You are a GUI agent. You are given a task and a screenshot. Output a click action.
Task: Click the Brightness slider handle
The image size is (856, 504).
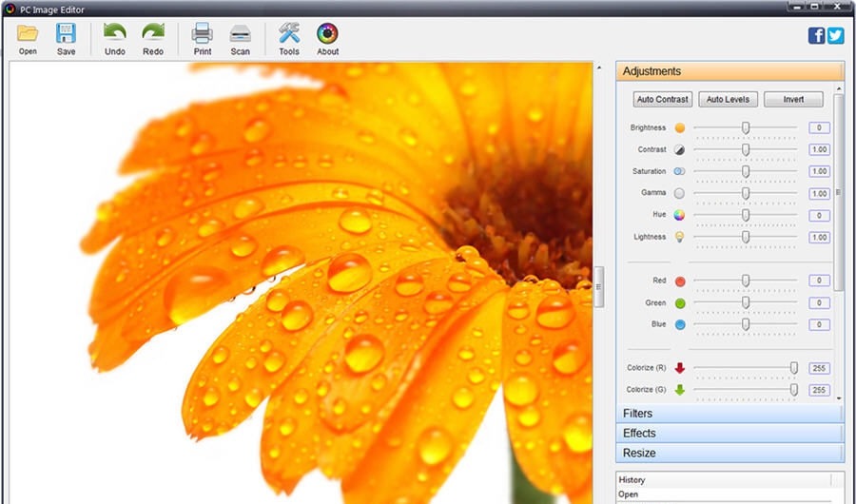point(746,127)
